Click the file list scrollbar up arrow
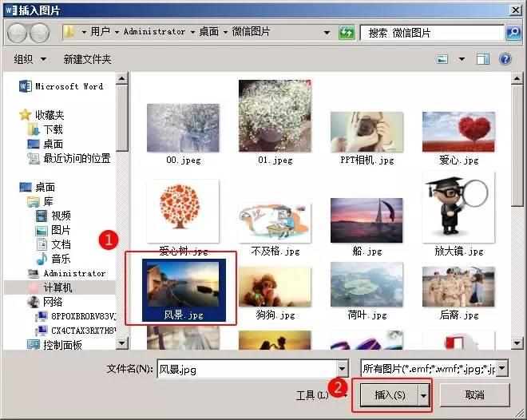Screen dimensions: 527x420 pos(517,78)
